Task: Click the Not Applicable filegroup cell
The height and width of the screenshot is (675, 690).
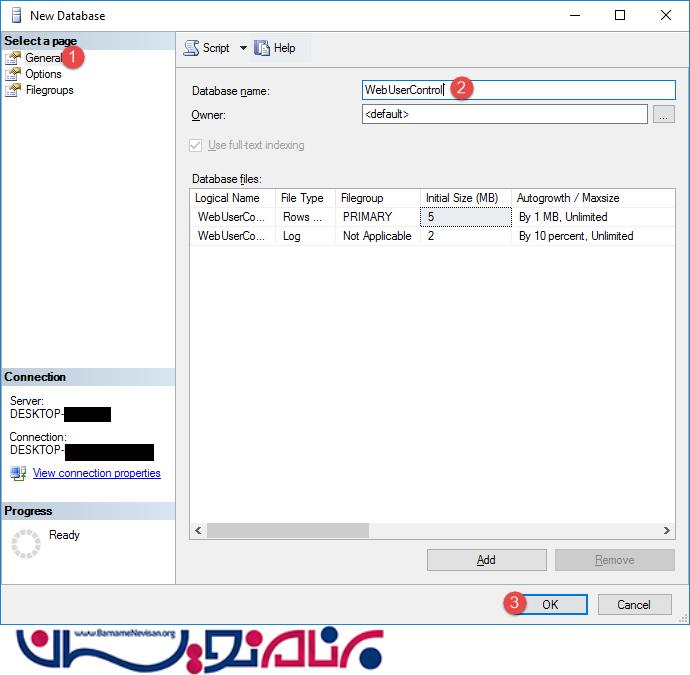Action: click(378, 236)
